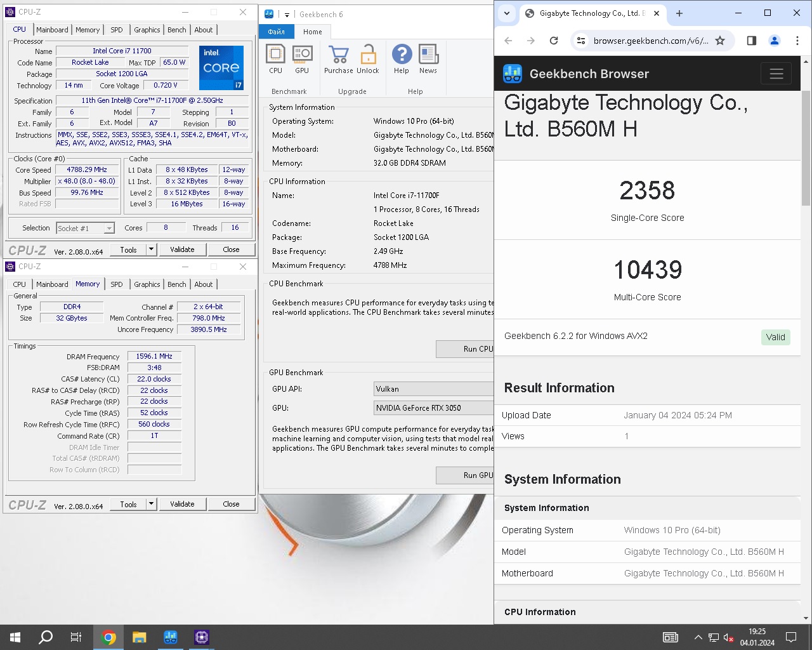Go forward in Chrome browser
Image resolution: width=812 pixels, height=650 pixels.
coord(531,41)
